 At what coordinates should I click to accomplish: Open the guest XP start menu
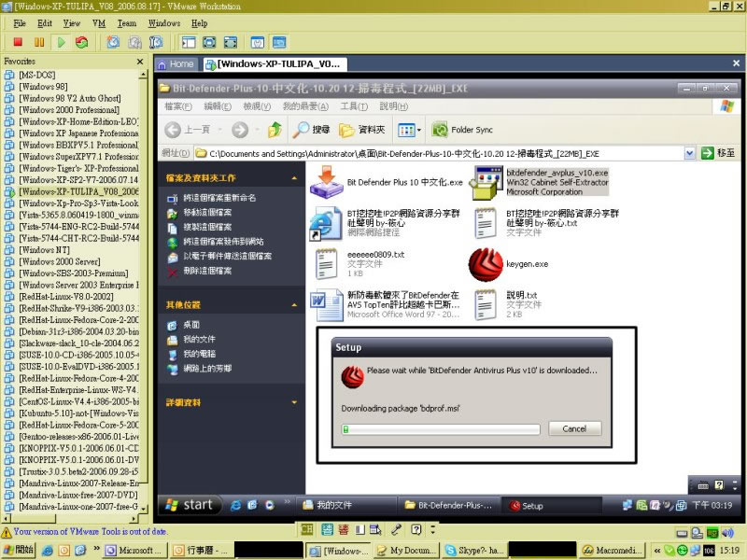click(190, 505)
